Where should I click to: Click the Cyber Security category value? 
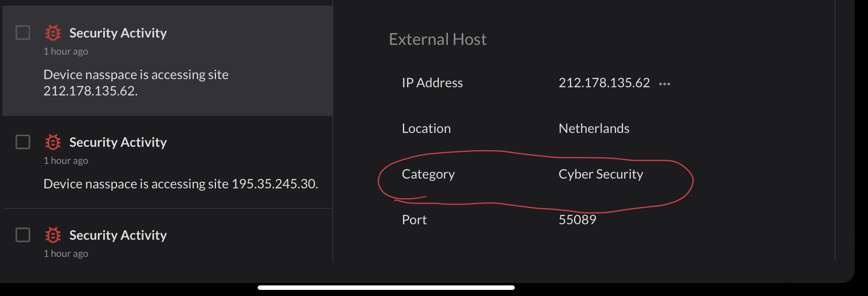[x=601, y=174]
